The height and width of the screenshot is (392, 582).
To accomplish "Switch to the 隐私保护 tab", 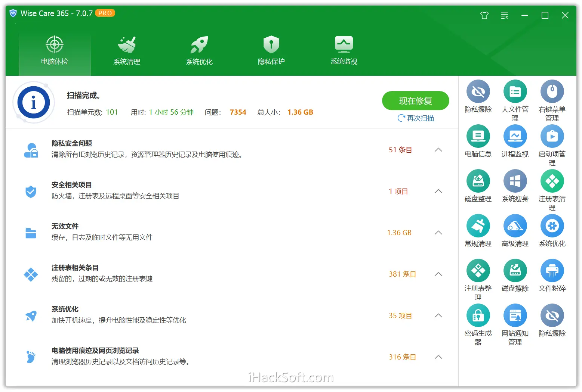I will (x=271, y=51).
